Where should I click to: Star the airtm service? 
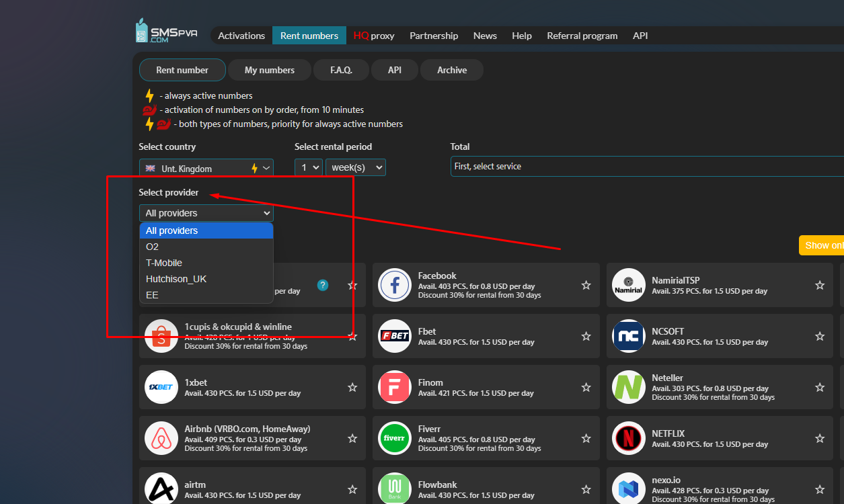pyautogui.click(x=352, y=489)
